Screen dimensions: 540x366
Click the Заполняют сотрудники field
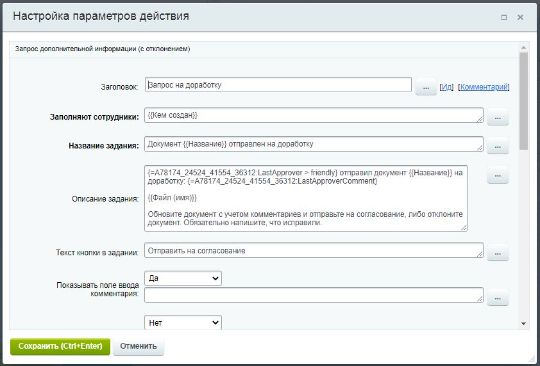pyautogui.click(x=314, y=115)
